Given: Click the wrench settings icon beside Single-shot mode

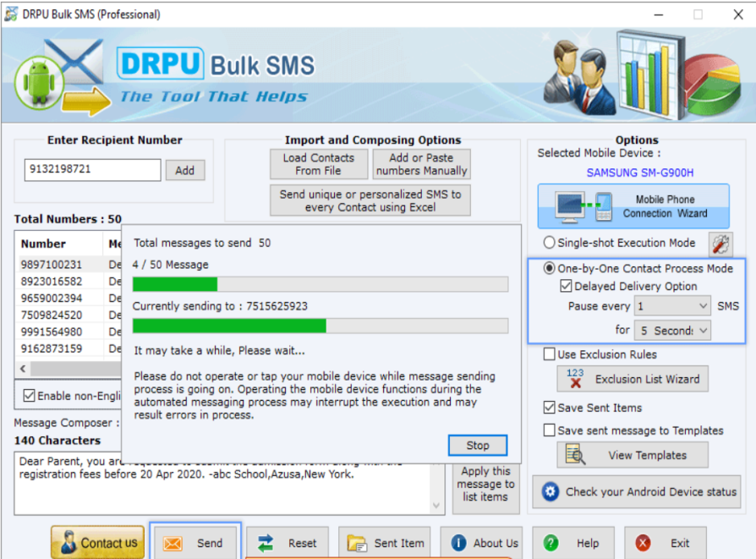Looking at the screenshot, I should pyautogui.click(x=720, y=244).
